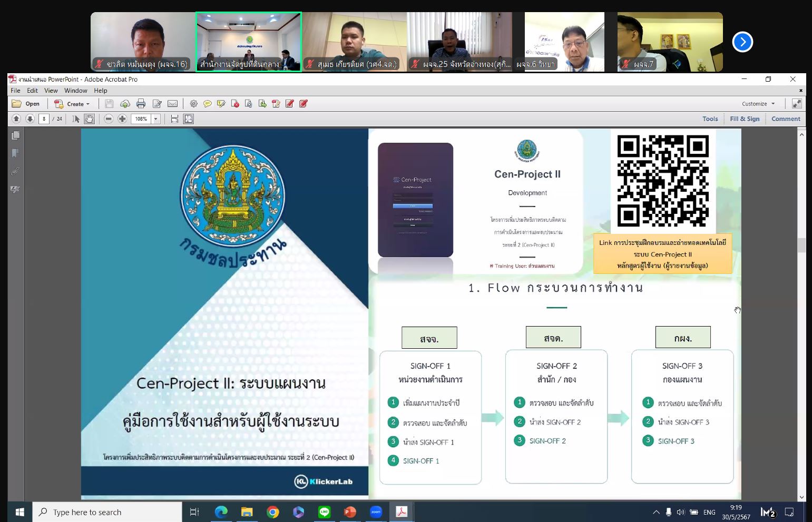Open the File menu
The height and width of the screenshot is (522, 812).
coord(16,91)
